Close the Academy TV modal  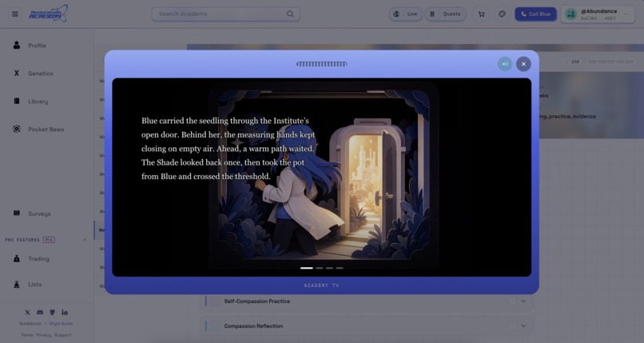point(523,64)
